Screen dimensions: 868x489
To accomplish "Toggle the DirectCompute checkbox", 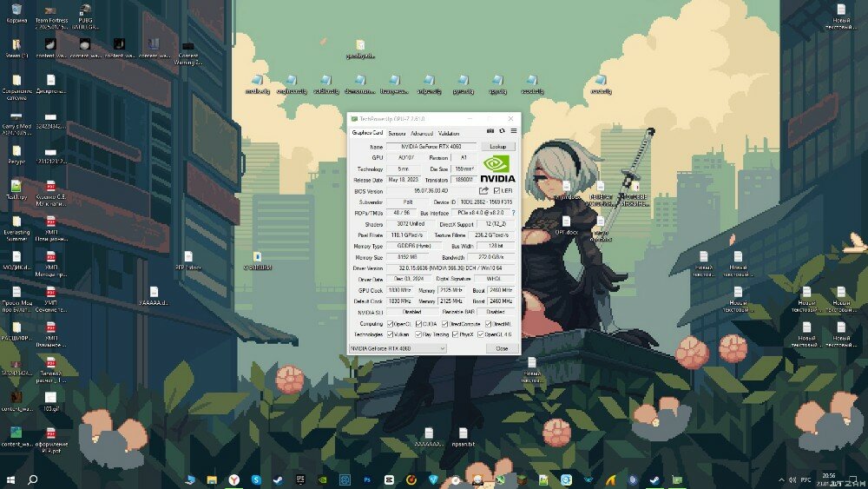I will click(444, 324).
